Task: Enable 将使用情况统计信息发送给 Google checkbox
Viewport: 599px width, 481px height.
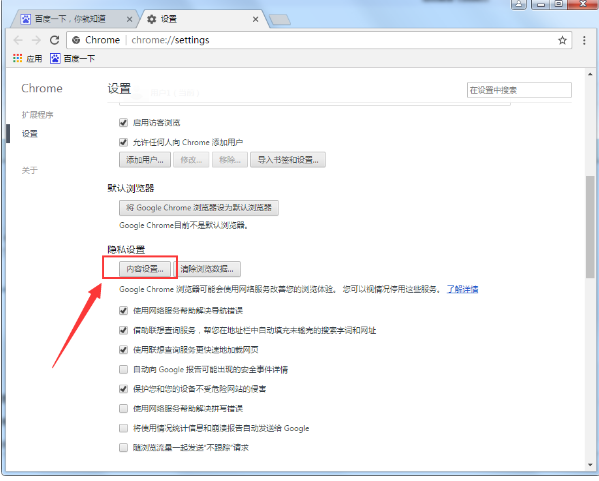Action: point(123,428)
